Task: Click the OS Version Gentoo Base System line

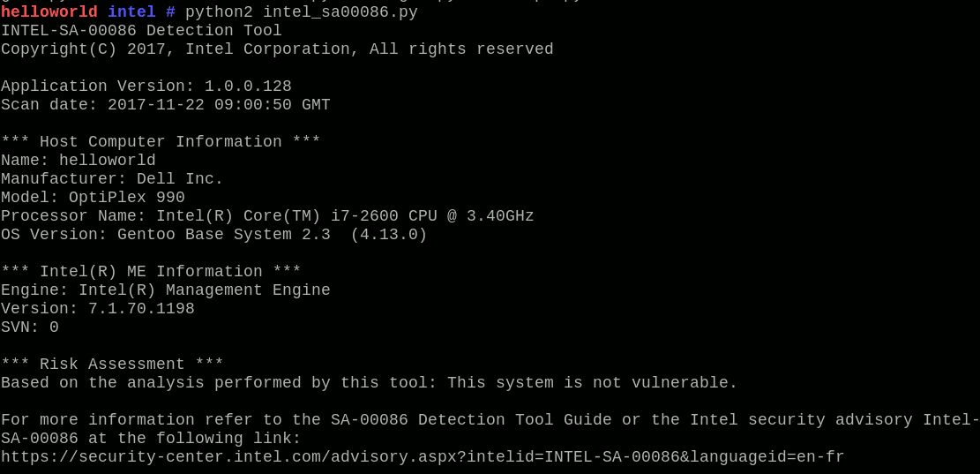Action: tap(213, 235)
